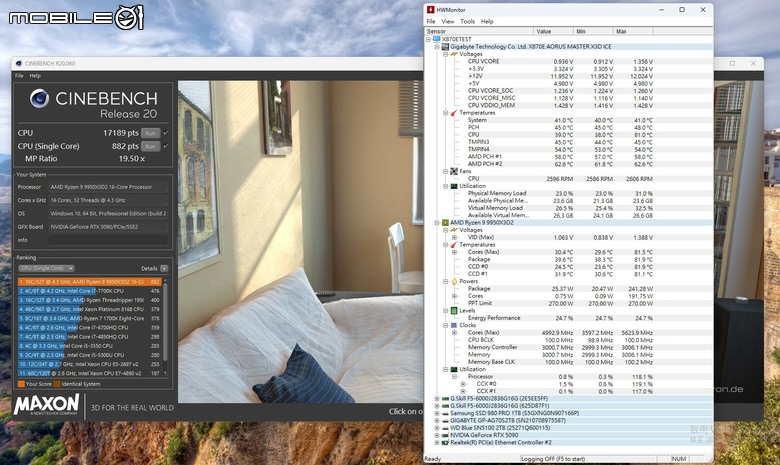
Task: Expand the Cores (Max) clocks node
Action: 455,333
